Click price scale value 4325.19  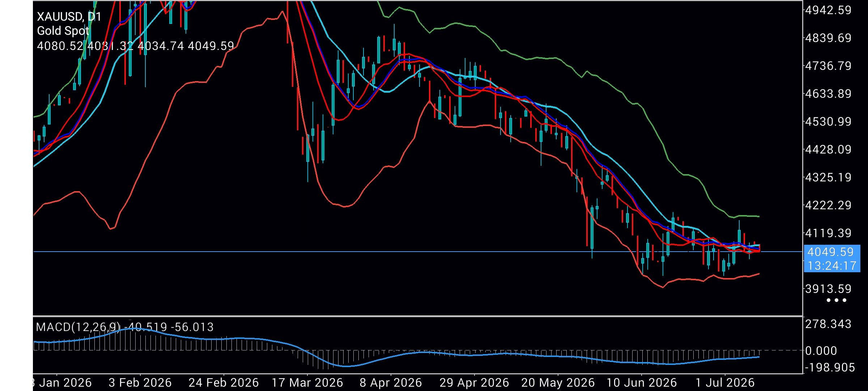pyautogui.click(x=828, y=177)
